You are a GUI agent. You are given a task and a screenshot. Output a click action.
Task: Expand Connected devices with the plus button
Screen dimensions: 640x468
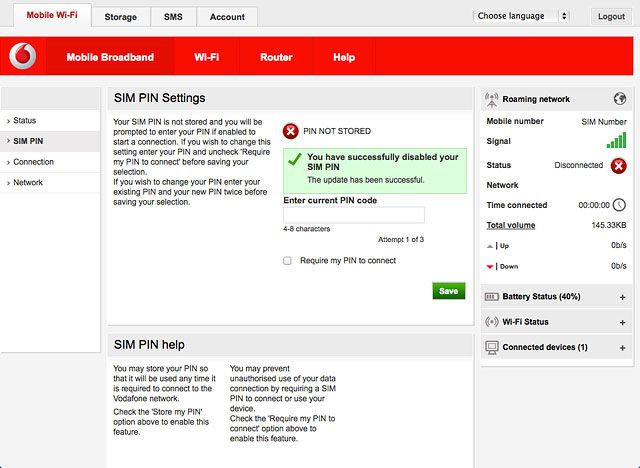point(622,348)
